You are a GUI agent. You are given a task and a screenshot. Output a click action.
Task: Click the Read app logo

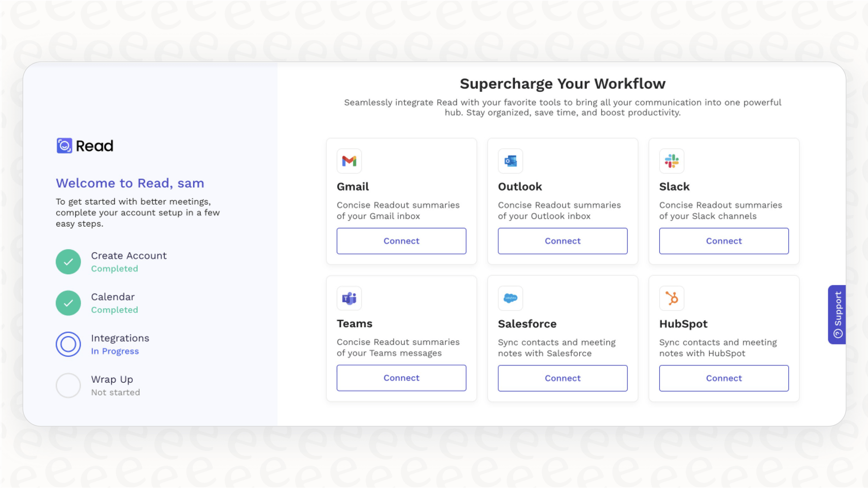point(84,146)
